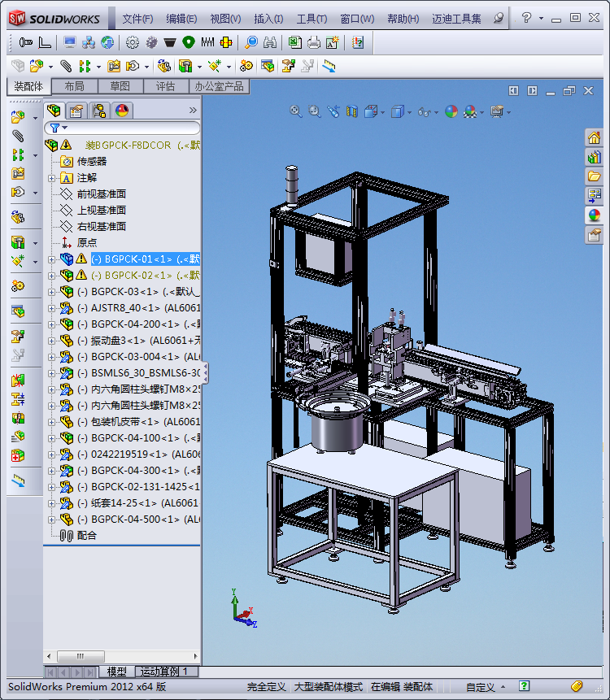Open the DisplayManager color ball tab

pos(122,111)
